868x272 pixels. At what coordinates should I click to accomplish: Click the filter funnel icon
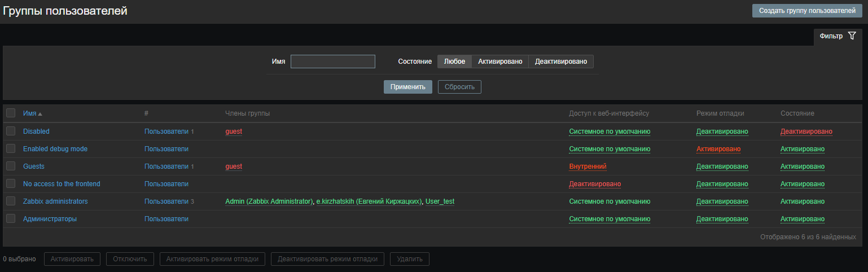coord(852,36)
